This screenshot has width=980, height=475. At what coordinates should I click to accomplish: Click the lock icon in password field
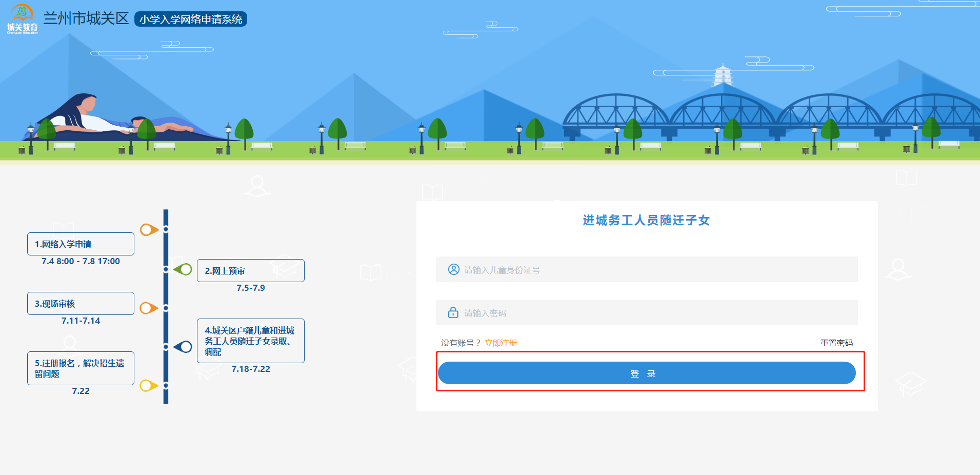click(x=453, y=312)
